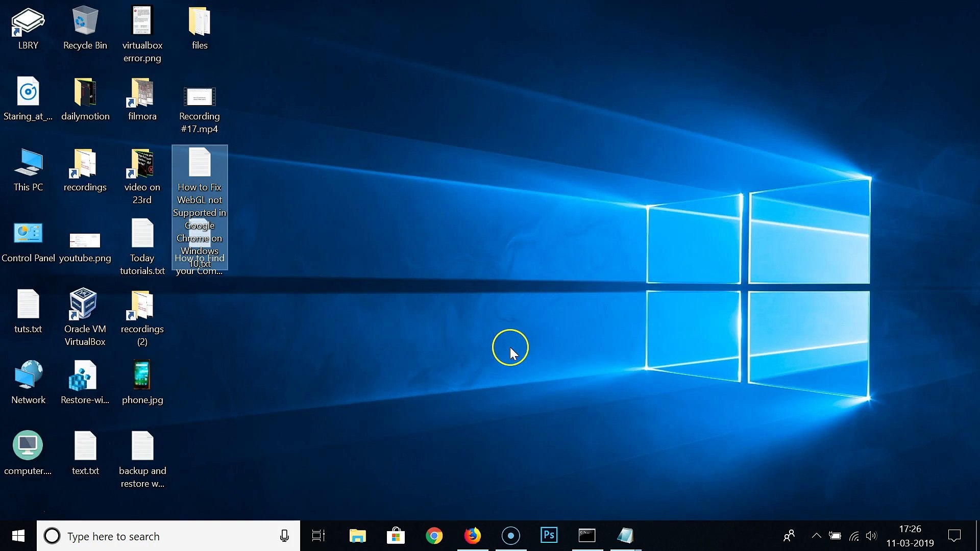
Task: Click the battery status icon
Action: click(x=835, y=536)
